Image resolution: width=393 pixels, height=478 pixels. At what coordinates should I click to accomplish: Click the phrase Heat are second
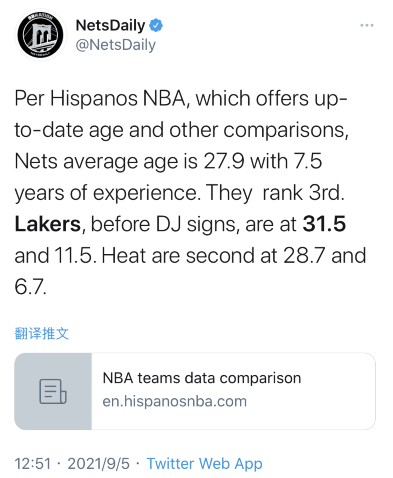click(x=181, y=256)
